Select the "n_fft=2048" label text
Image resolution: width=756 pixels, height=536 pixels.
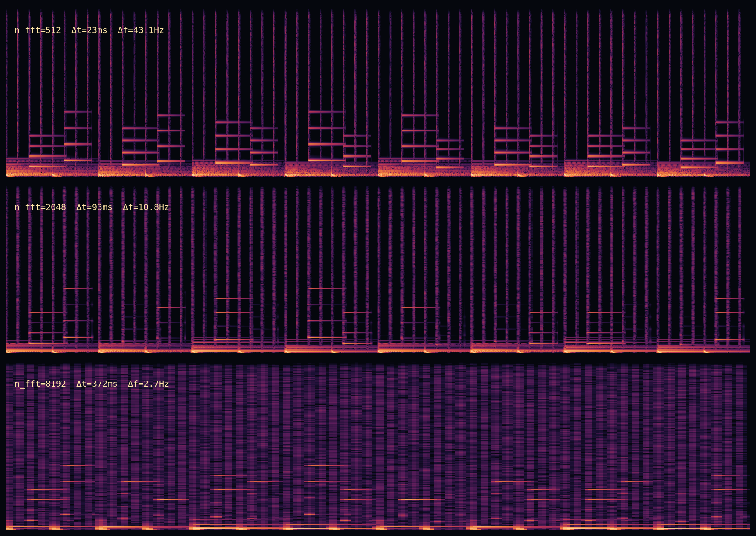coord(40,207)
